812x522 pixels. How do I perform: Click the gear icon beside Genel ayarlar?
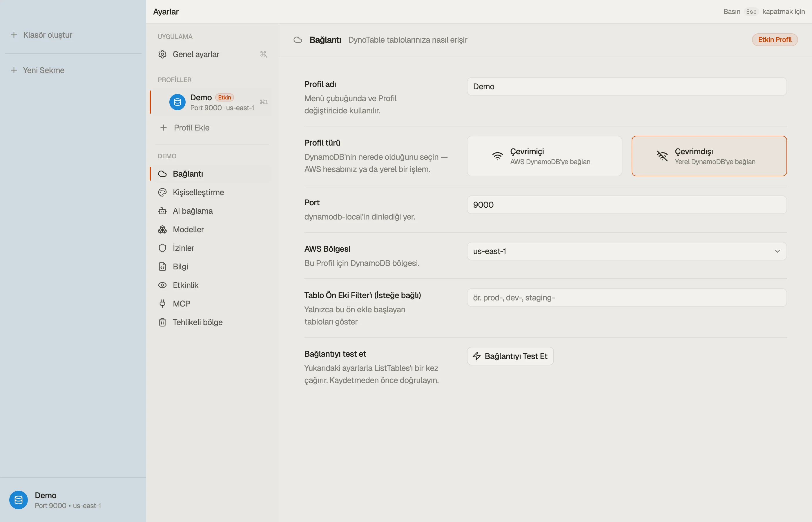(x=162, y=54)
